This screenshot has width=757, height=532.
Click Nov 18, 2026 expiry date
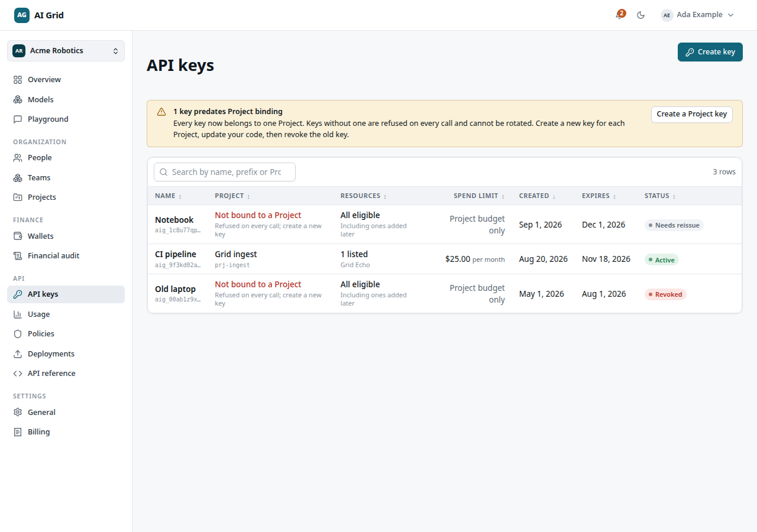coord(606,259)
